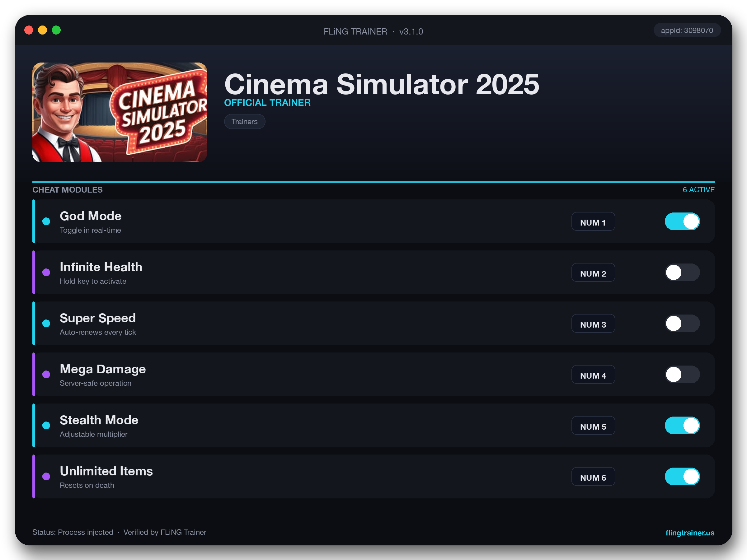Viewport: 747px width, 560px height.
Task: Switch on Super Speed
Action: [682, 323]
